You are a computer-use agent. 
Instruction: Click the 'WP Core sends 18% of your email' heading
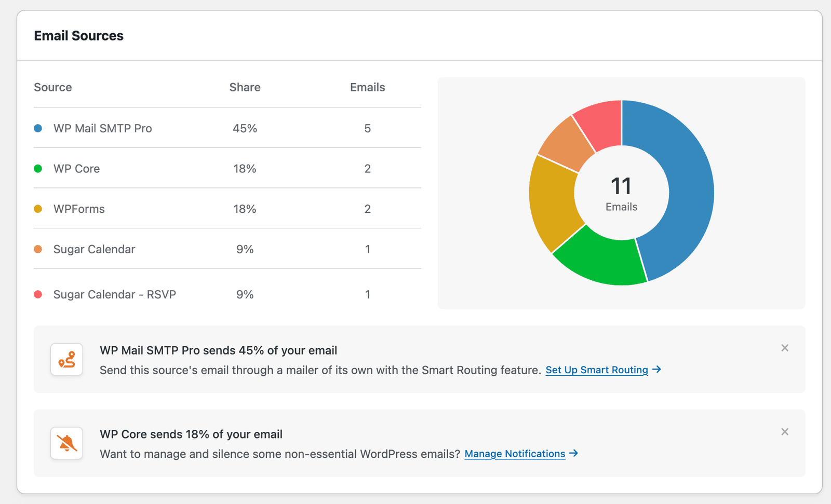[x=191, y=434]
